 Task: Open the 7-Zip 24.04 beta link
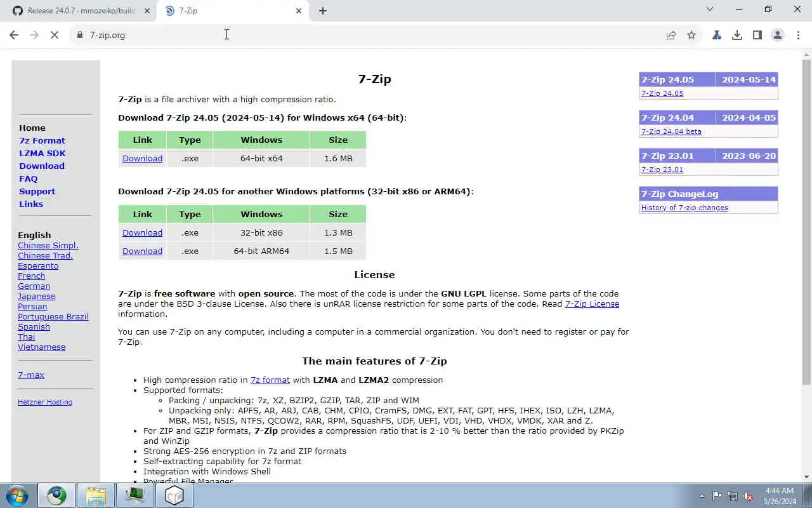coord(671,131)
